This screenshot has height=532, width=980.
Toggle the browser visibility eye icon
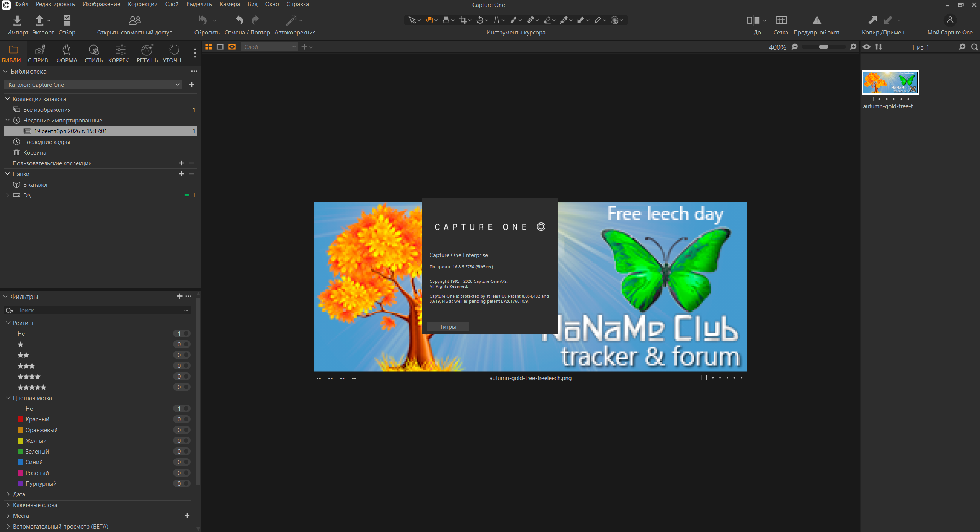867,47
